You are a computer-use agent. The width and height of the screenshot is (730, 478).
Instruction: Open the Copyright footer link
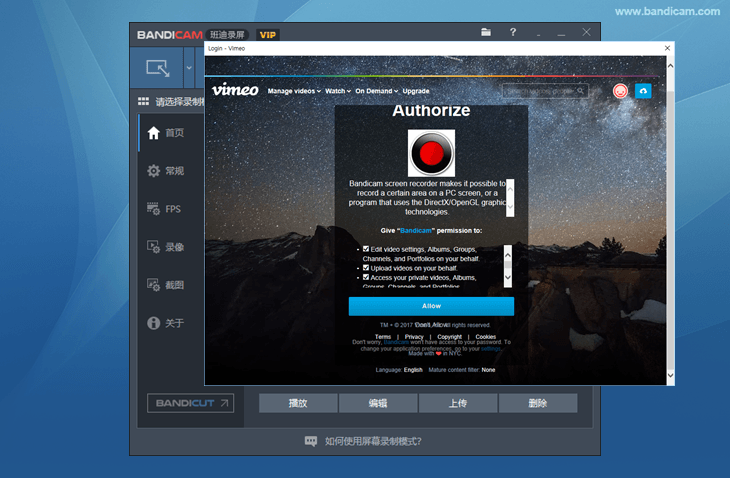pyautogui.click(x=449, y=337)
